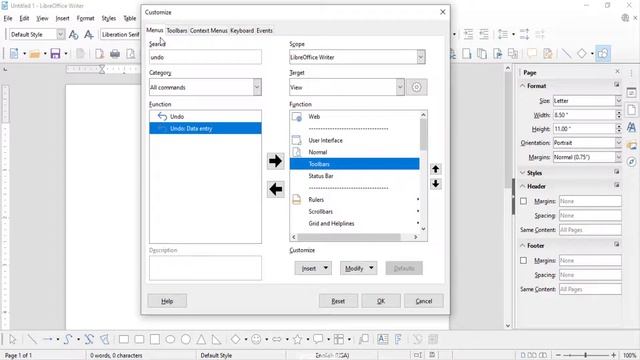Enable the Footer checkbox in sidebar
The image size is (640, 360).
(523, 260)
